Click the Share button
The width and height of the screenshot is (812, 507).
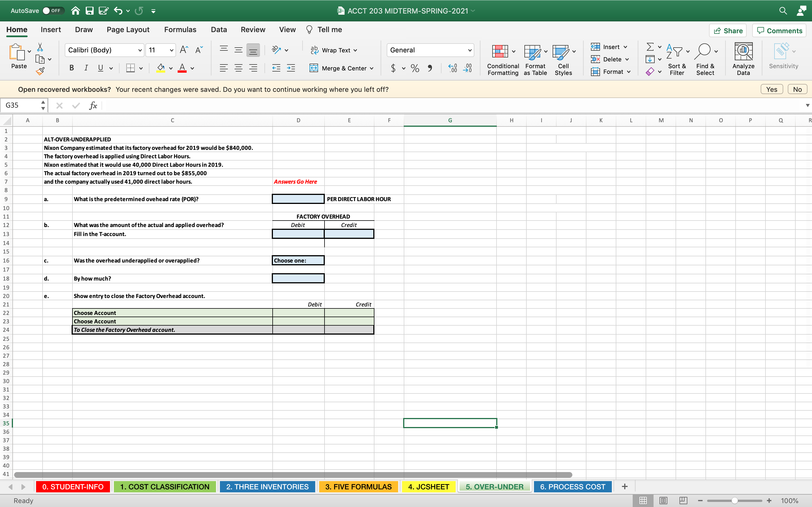tap(729, 30)
